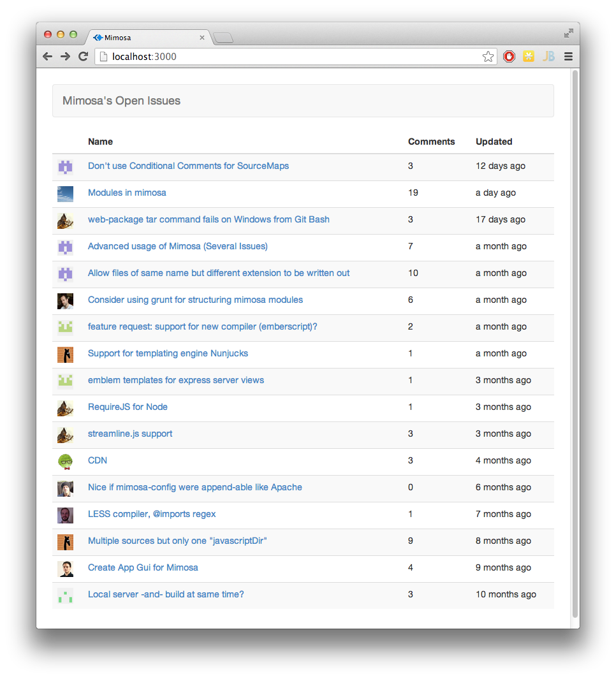
Task: Click 'a day ago' updated cell
Action: [495, 193]
